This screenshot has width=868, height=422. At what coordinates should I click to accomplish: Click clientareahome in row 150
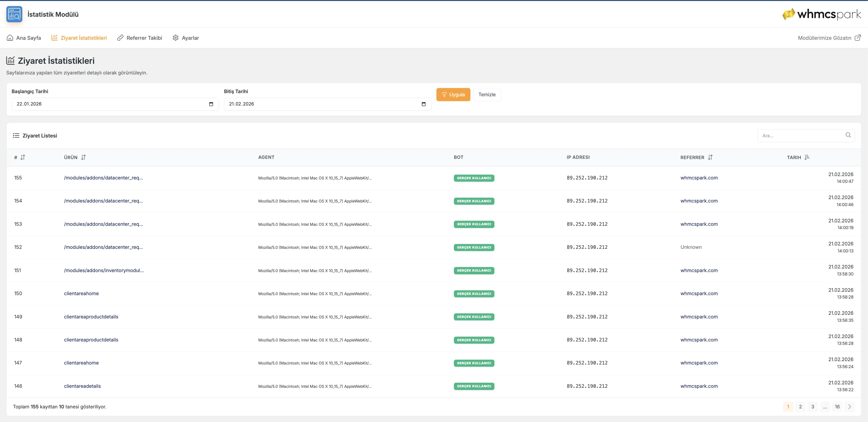[x=81, y=293]
